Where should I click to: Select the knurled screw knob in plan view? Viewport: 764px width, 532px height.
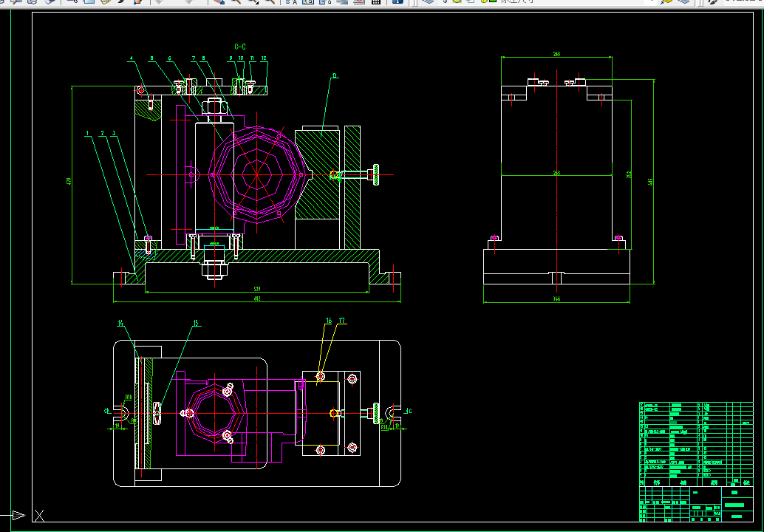pyautogui.click(x=377, y=413)
